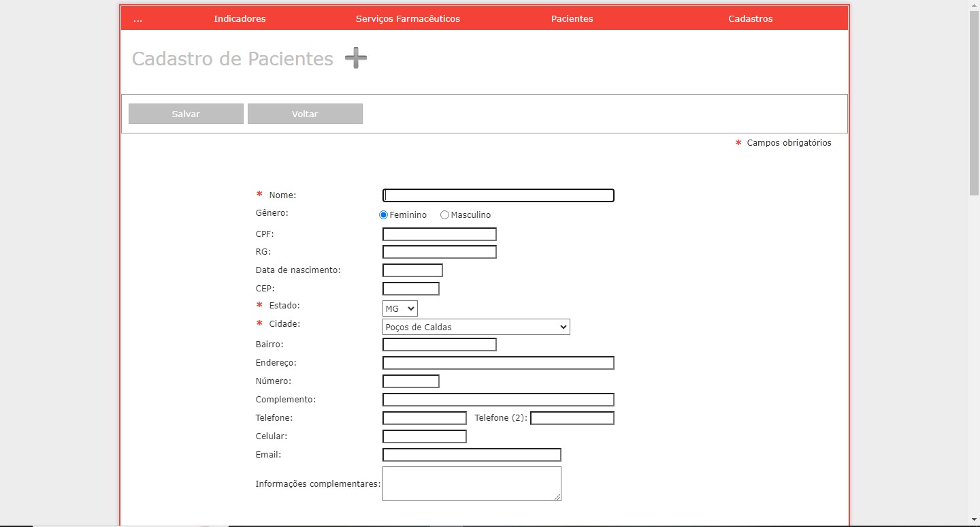This screenshot has height=527, width=980.
Task: Open the Serviços Farmacêuticos menu
Action: [408, 18]
